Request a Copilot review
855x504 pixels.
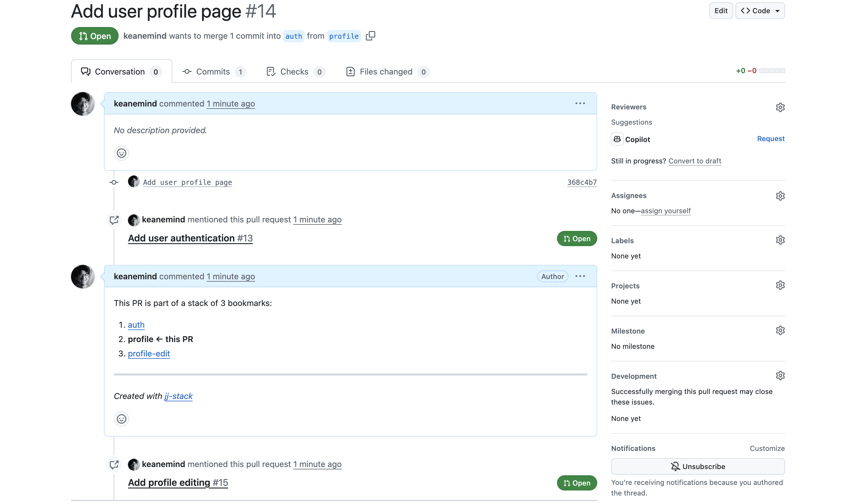(x=770, y=138)
